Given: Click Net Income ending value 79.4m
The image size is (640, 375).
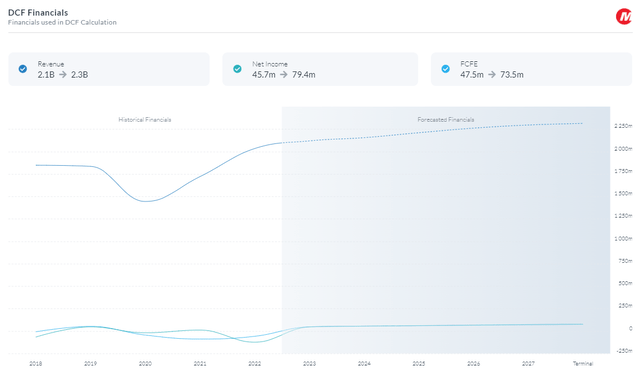Looking at the screenshot, I should click(304, 75).
